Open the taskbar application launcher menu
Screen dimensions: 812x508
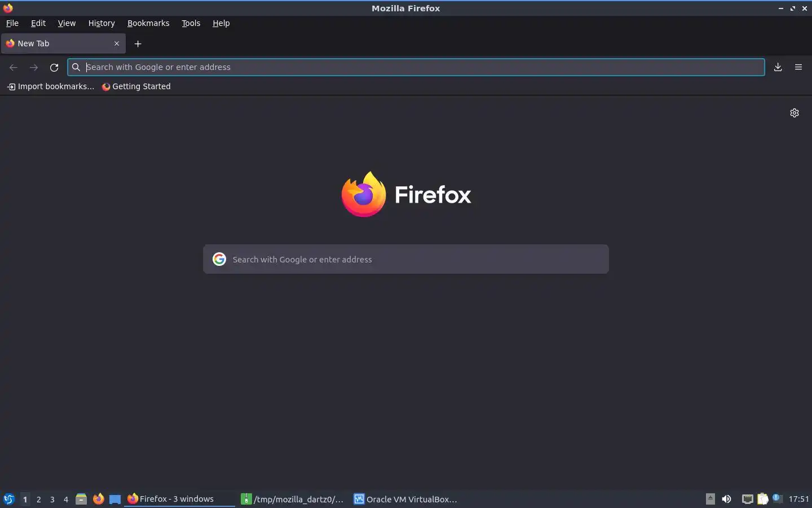(x=8, y=499)
